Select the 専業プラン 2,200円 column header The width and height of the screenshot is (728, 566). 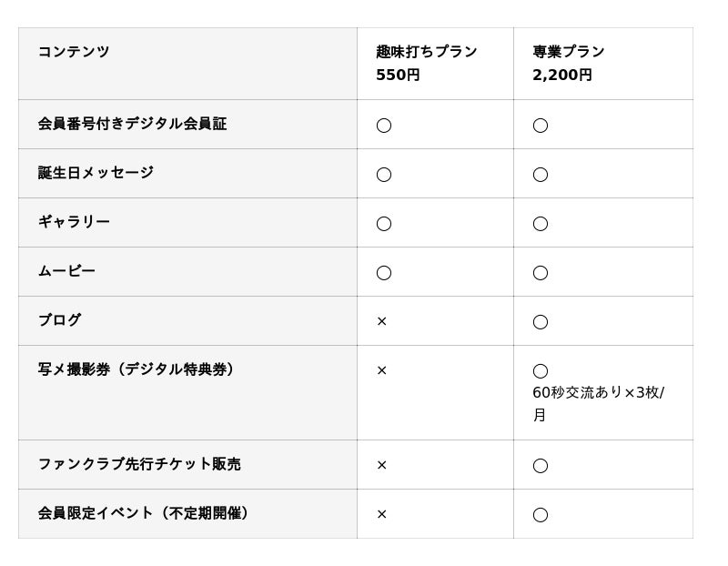point(569,64)
